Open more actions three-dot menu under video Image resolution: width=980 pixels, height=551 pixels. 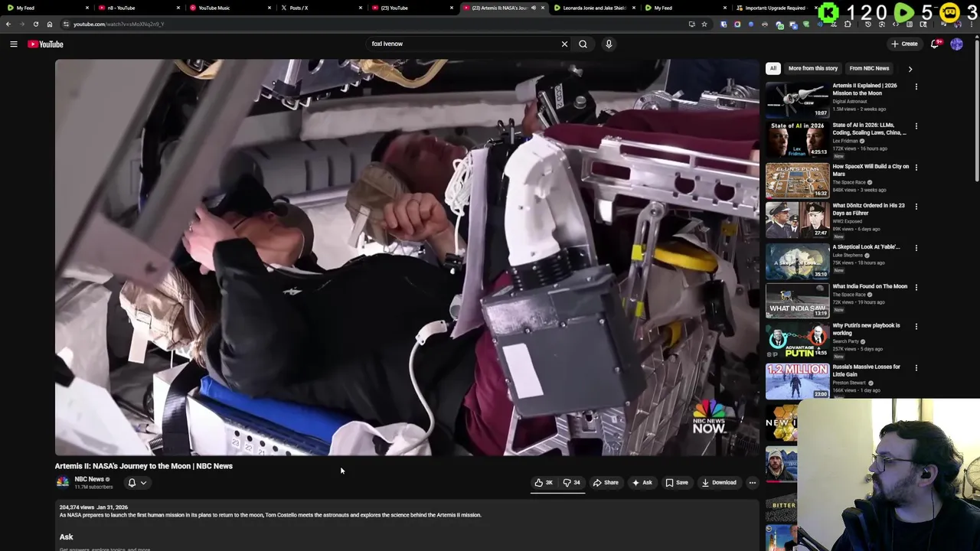tap(752, 483)
